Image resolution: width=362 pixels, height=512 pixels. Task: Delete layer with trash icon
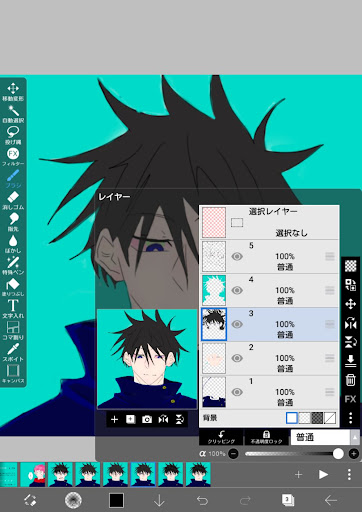pyautogui.click(x=350, y=380)
